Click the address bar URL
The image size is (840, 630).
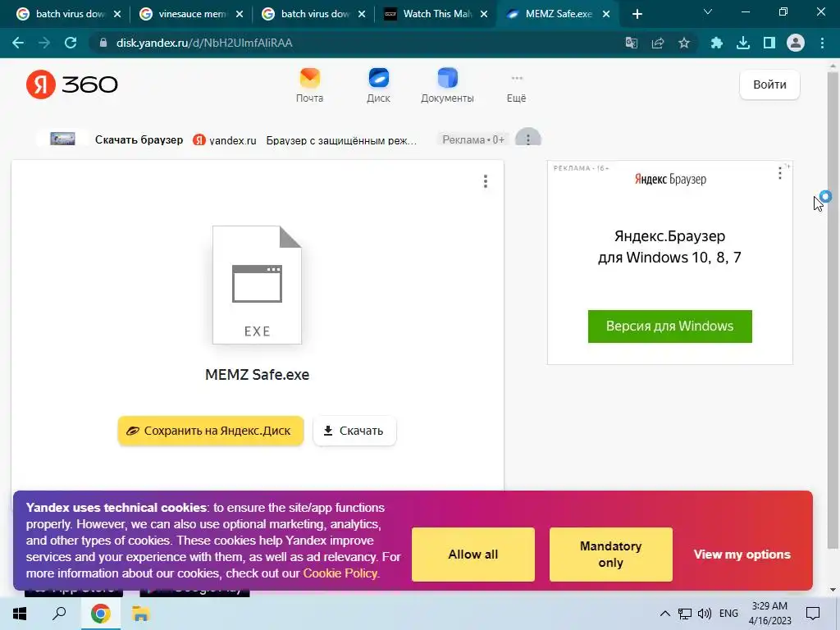pyautogui.click(x=204, y=43)
